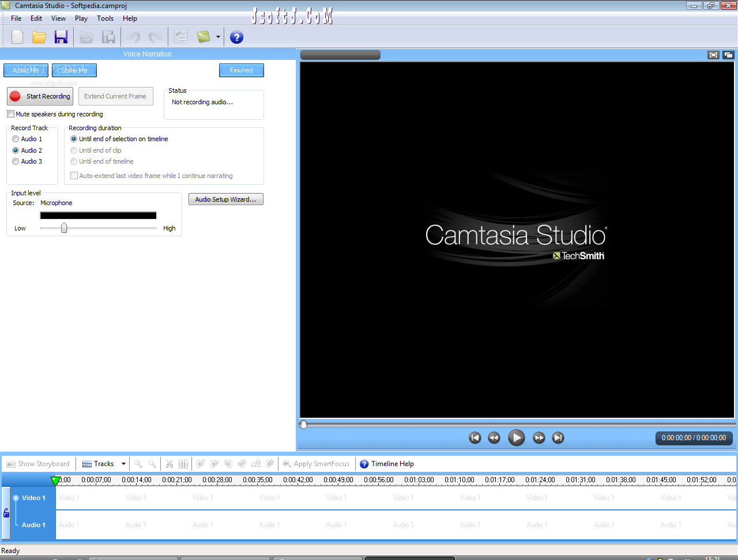
Task: Open the task list checklist icon
Action: (x=181, y=37)
